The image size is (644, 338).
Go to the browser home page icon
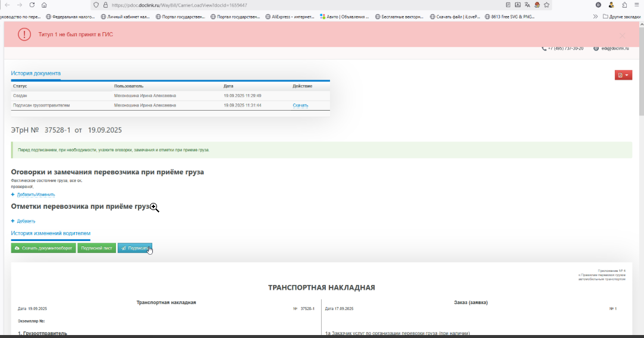click(x=45, y=5)
